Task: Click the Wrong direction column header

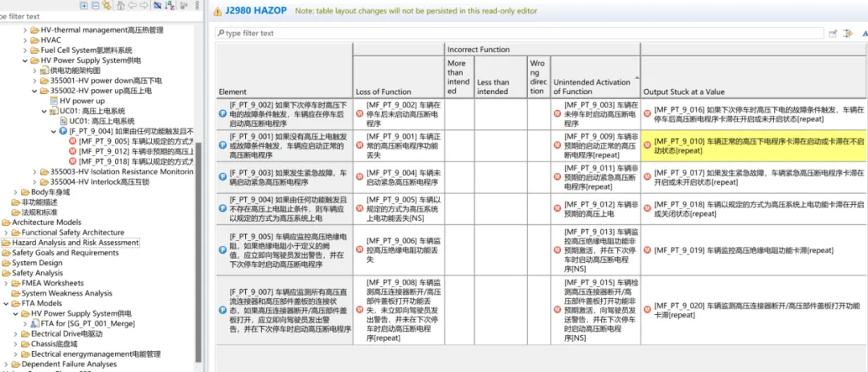Action: point(539,77)
